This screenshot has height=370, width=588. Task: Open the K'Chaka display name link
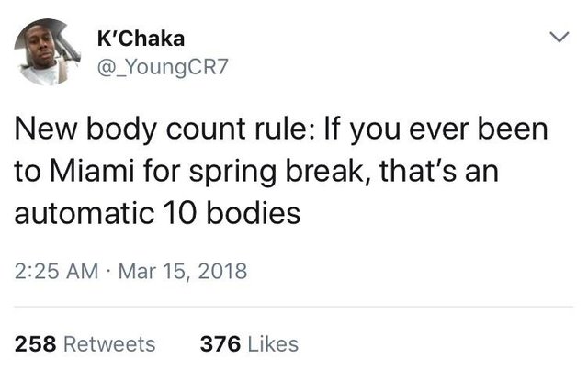coord(141,39)
